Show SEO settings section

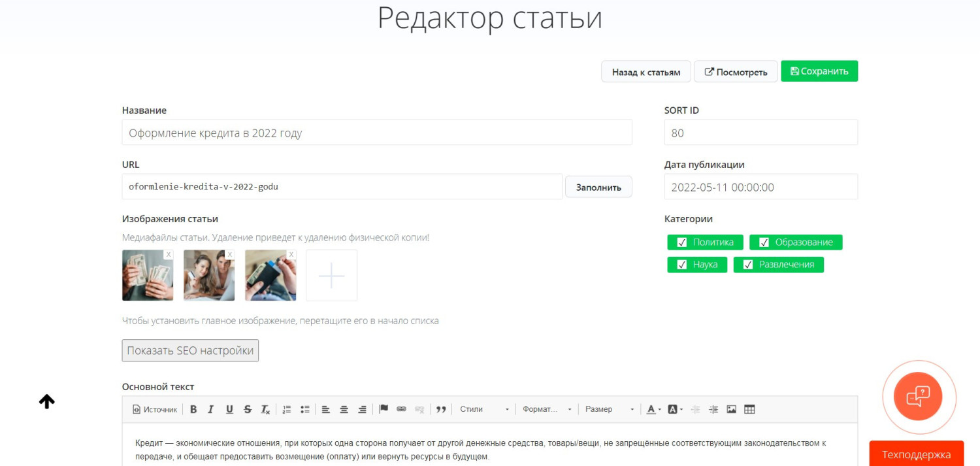click(190, 350)
